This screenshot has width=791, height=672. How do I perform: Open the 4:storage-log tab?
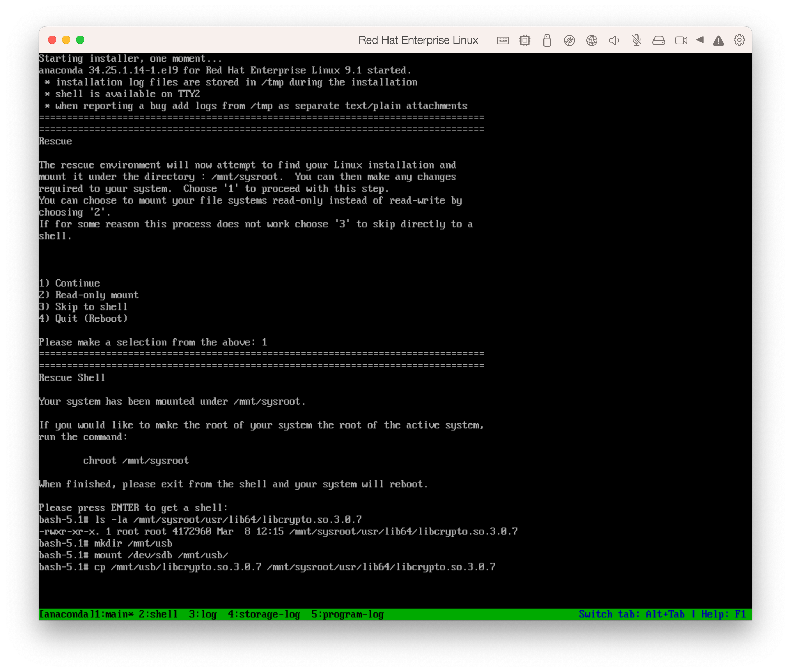264,614
